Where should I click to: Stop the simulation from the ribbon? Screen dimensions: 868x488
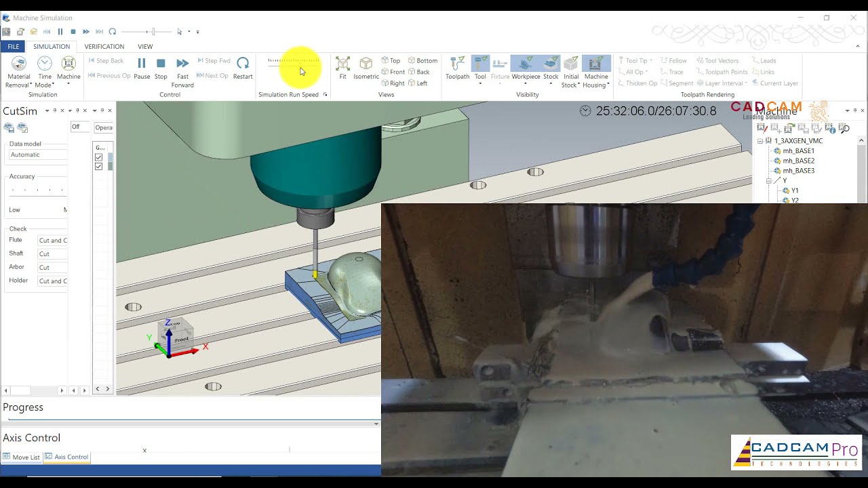pos(161,68)
